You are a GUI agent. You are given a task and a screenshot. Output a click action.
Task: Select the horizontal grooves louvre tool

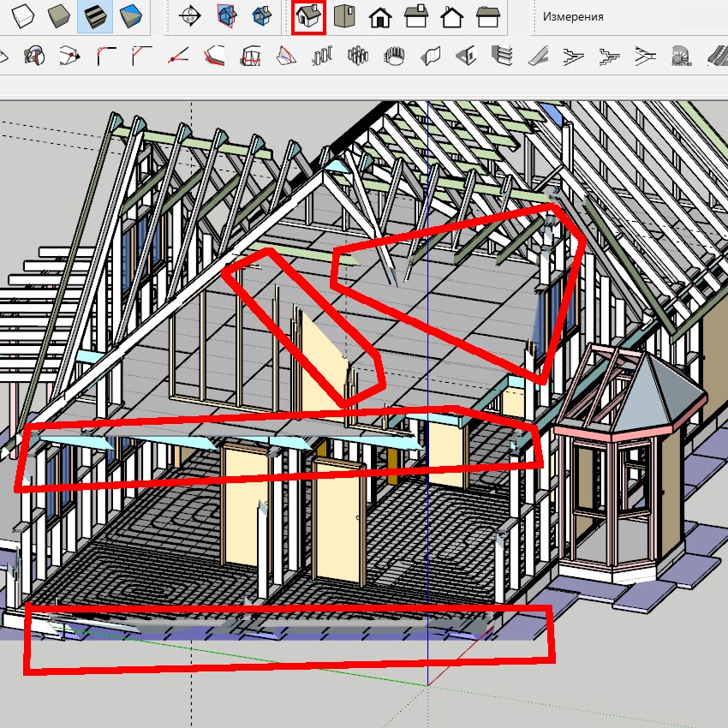[502, 57]
